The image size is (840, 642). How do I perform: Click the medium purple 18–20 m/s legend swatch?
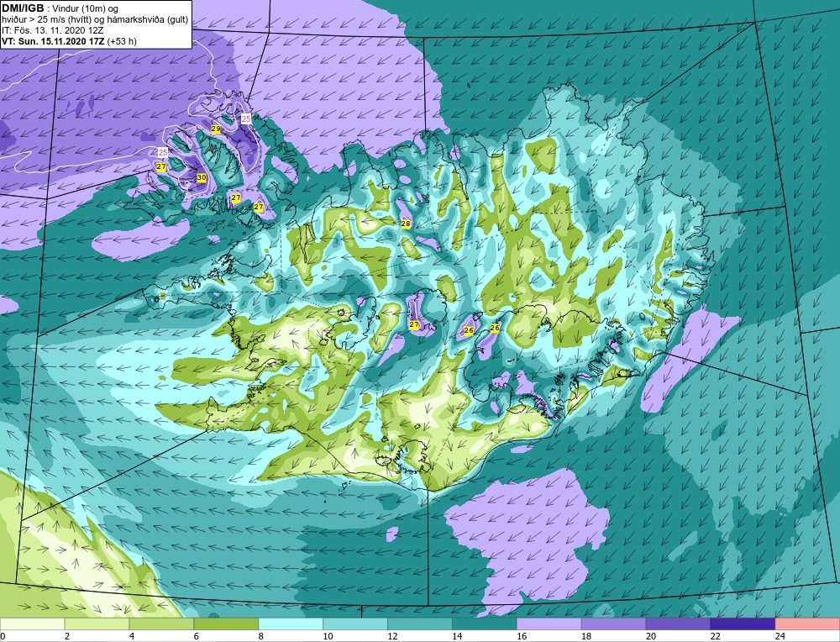tap(613, 624)
